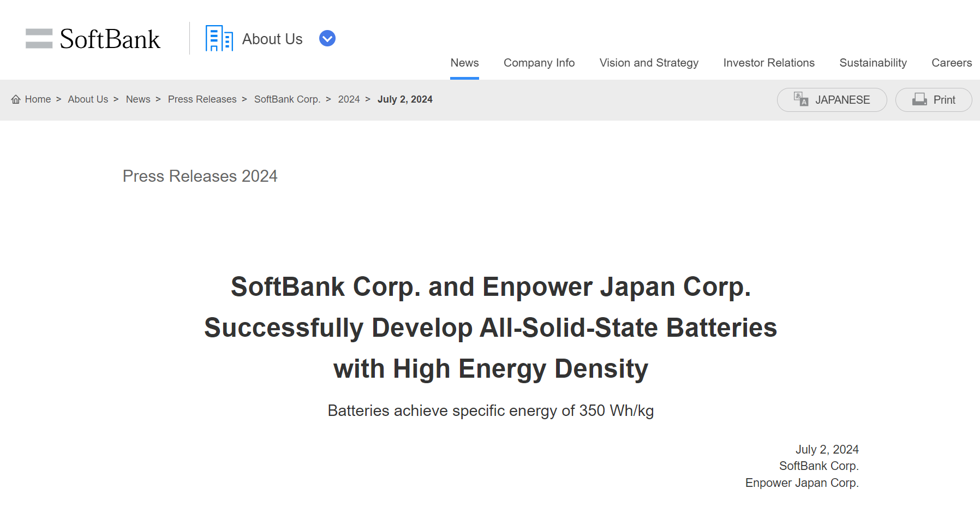Open News breadcrumb link
The height and width of the screenshot is (518, 980).
coord(138,99)
